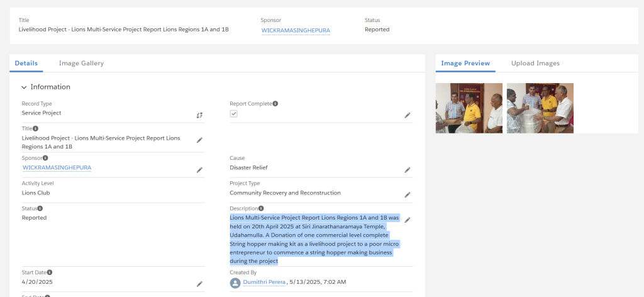
Task: Show Report Complete info tooltip icon
Action: pyautogui.click(x=275, y=104)
